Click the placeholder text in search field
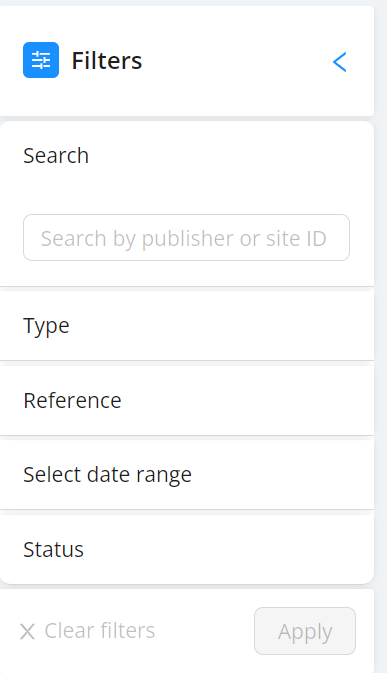 point(184,238)
